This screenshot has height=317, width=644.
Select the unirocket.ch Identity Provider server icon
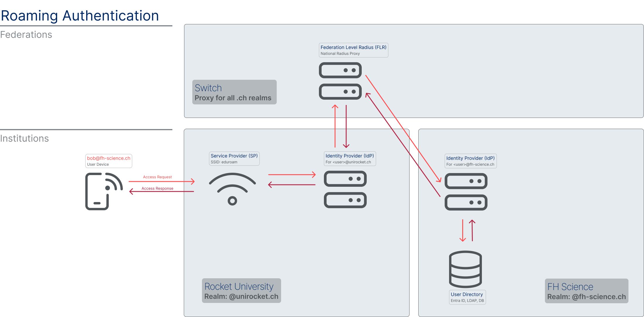tap(345, 189)
